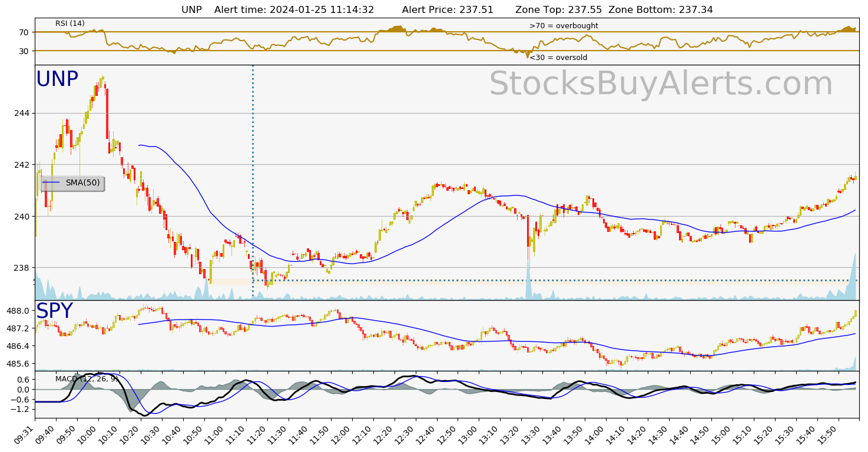This screenshot has height=452, width=868.
Task: Click the SMA(50) legend box
Action: 72,183
